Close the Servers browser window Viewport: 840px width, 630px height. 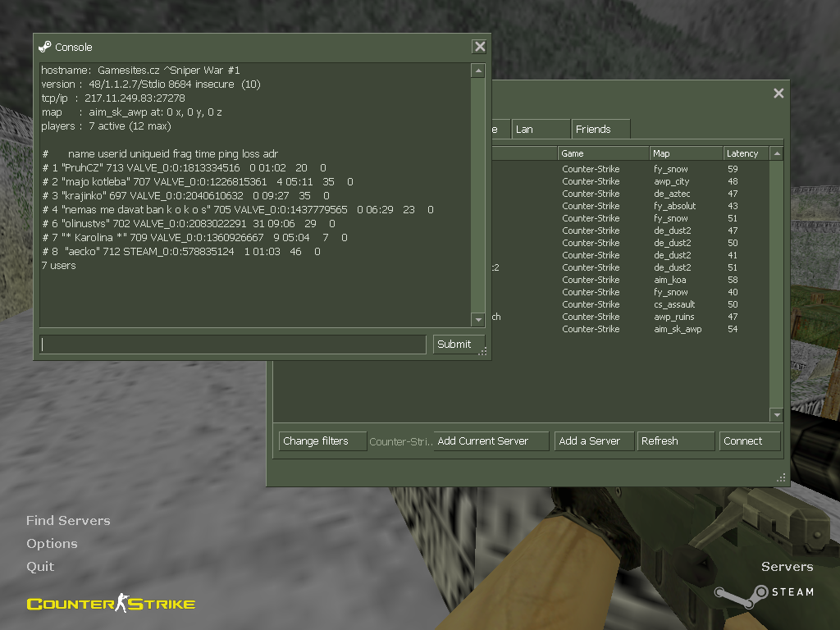[x=778, y=94]
